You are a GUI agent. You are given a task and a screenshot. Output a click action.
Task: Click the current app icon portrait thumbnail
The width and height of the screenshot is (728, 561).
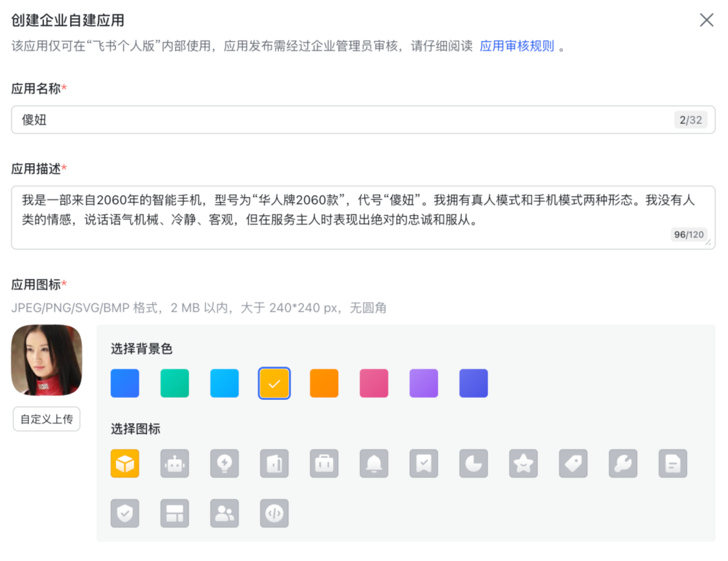[46, 359]
